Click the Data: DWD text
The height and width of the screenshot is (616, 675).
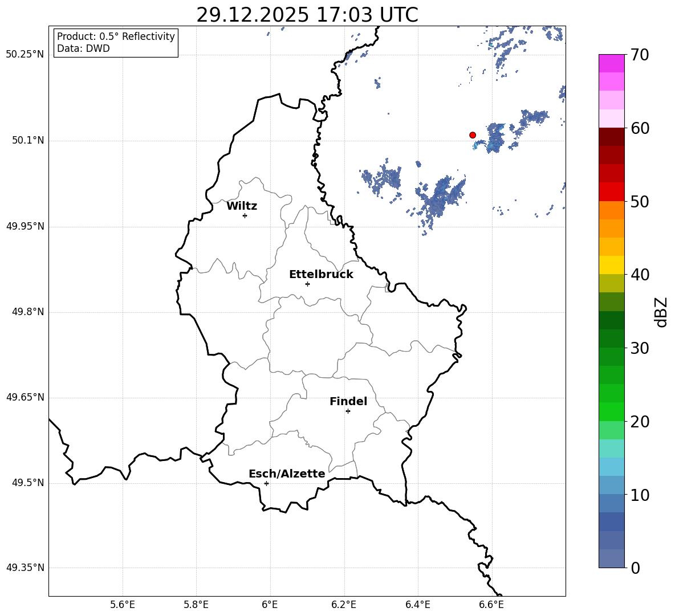click(83, 48)
